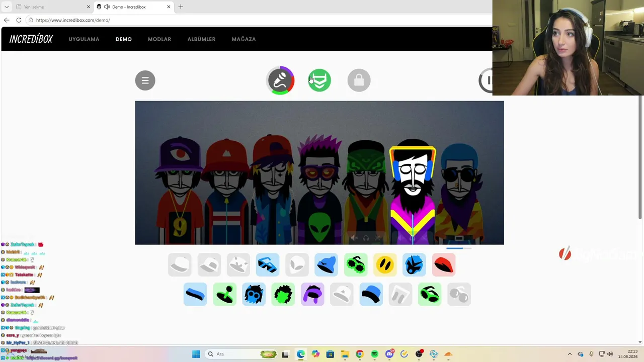The width and height of the screenshot is (644, 362).
Task: Click the greyed-out spotted cap sound icon
Action: [x=238, y=265]
